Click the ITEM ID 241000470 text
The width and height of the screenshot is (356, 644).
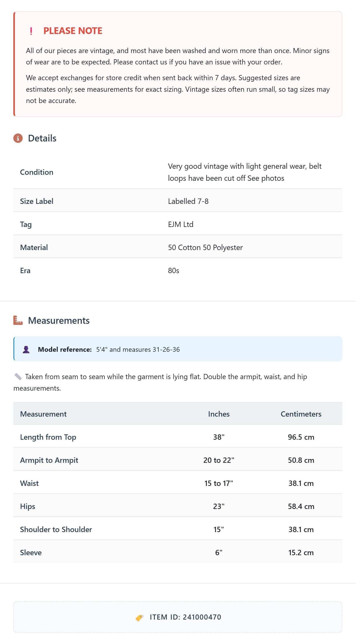click(x=186, y=617)
